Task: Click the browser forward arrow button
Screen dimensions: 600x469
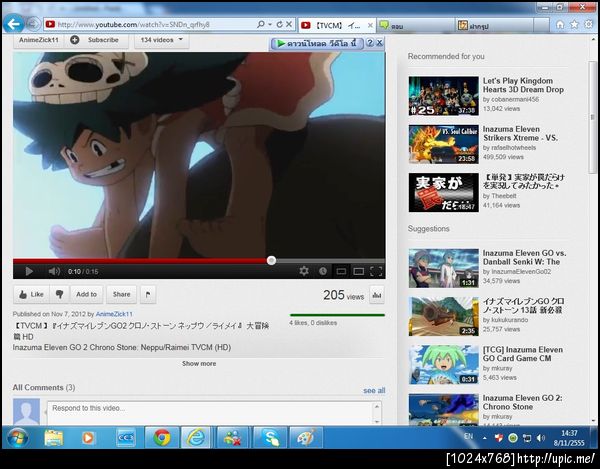Action: (x=33, y=24)
